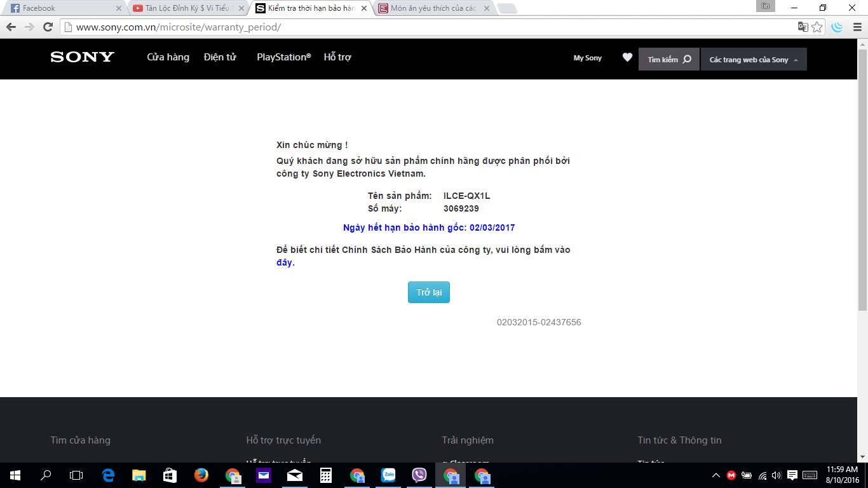Click the Sony logo in header
This screenshot has height=488, width=868.
82,57
